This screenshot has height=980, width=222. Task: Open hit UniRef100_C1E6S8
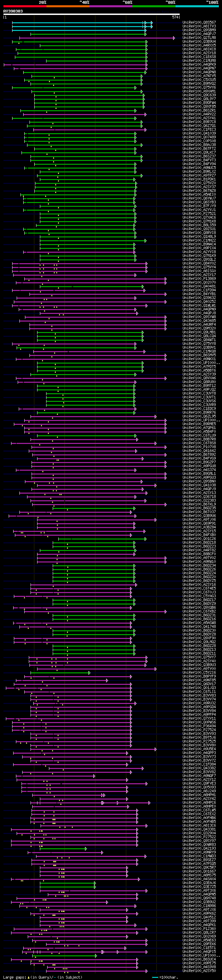coord(199,57)
